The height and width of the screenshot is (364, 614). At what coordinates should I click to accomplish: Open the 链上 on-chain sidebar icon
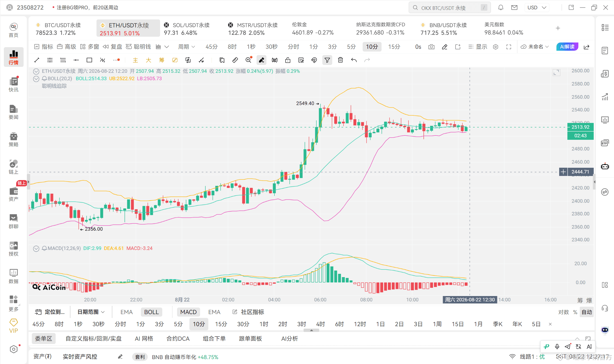pyautogui.click(x=13, y=167)
